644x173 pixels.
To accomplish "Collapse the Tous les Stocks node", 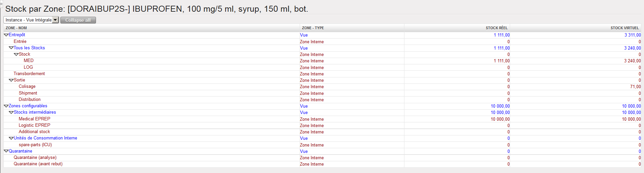I will (11, 48).
